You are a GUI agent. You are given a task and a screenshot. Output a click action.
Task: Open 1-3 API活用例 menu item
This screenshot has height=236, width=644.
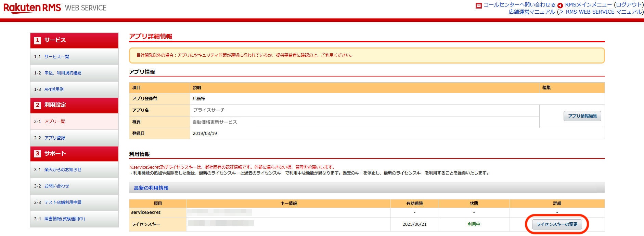pyautogui.click(x=54, y=89)
